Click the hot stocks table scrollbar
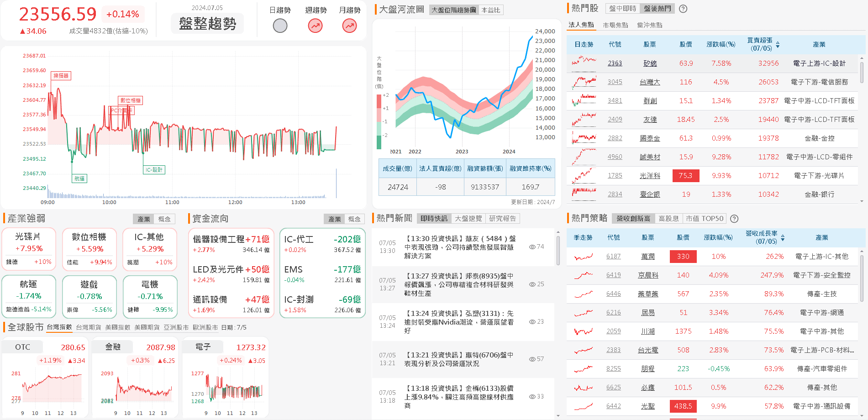Viewport: 868px width, 420px height. [862, 73]
